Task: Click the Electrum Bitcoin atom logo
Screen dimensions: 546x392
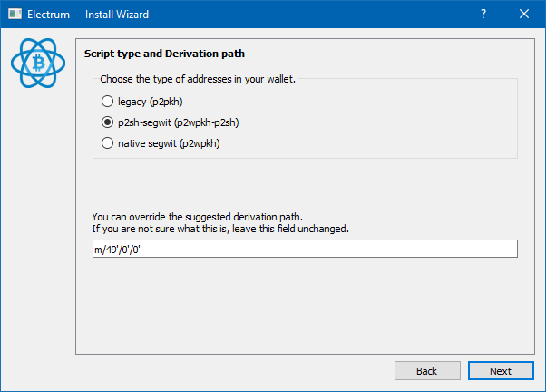Action: [38, 64]
